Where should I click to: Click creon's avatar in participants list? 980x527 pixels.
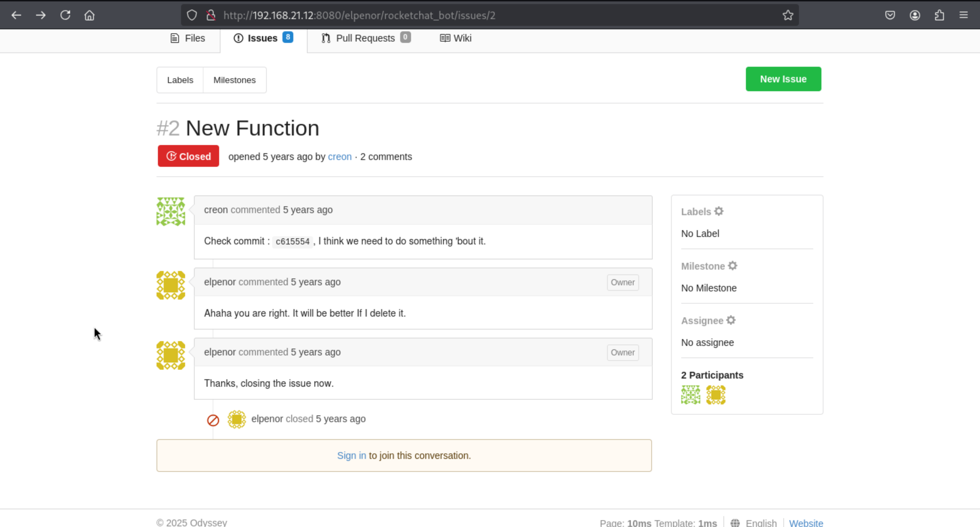coord(690,395)
